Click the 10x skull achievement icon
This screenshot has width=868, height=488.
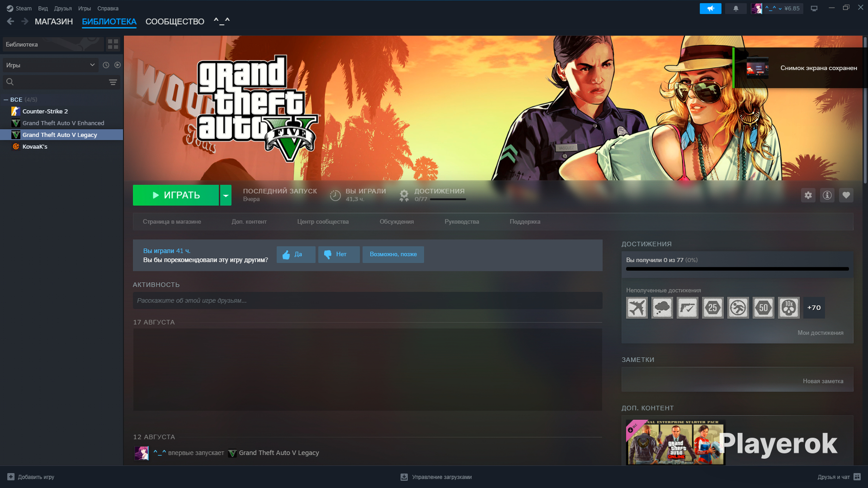(789, 308)
